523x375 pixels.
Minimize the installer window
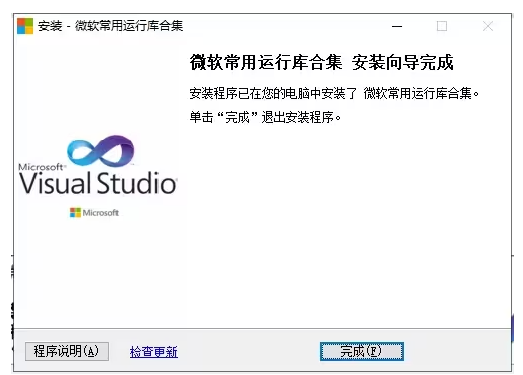(397, 26)
